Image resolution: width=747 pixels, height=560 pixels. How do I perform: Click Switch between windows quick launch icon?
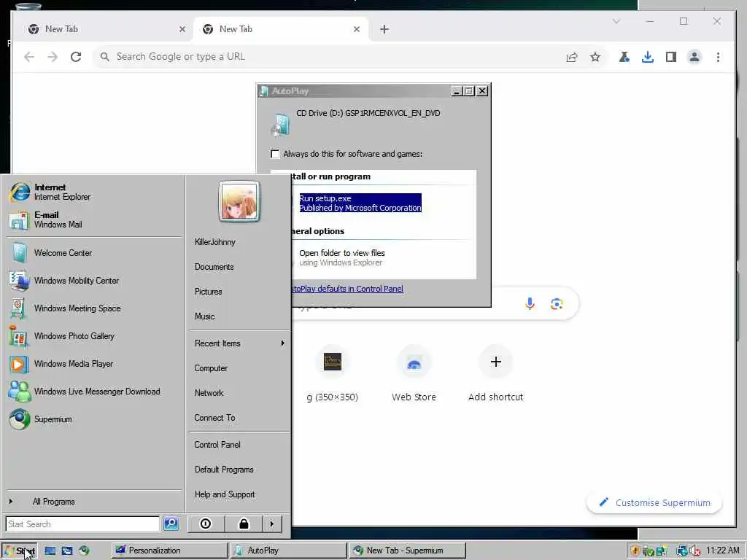click(67, 551)
